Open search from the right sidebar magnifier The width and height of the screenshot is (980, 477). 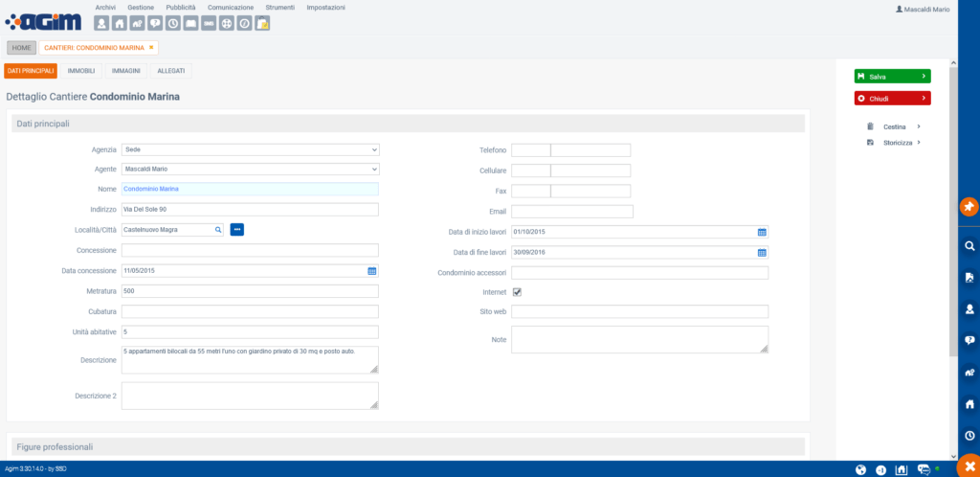pyautogui.click(x=969, y=246)
